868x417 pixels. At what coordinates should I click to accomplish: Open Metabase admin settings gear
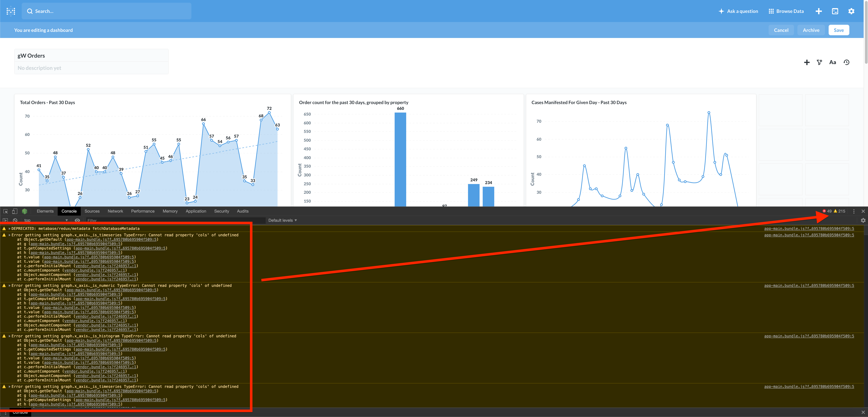(852, 11)
